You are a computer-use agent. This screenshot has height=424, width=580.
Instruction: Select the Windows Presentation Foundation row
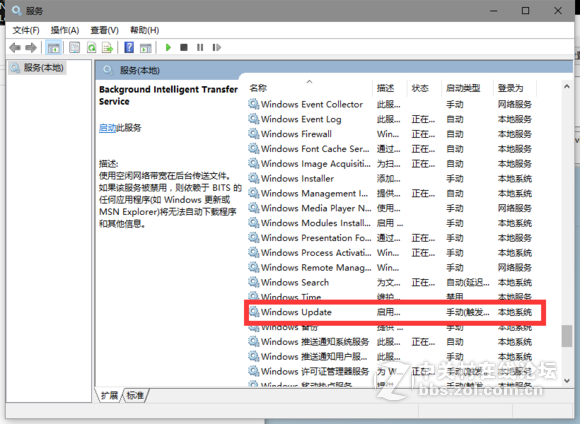point(391,238)
